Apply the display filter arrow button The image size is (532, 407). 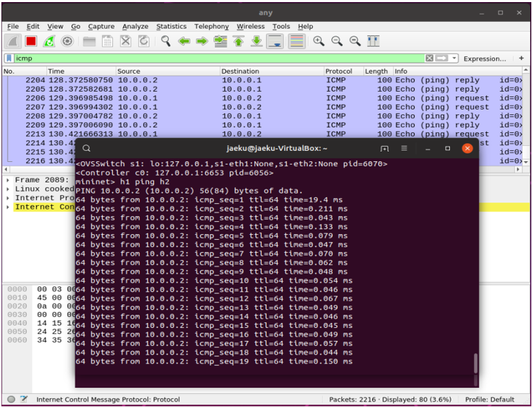click(x=442, y=59)
